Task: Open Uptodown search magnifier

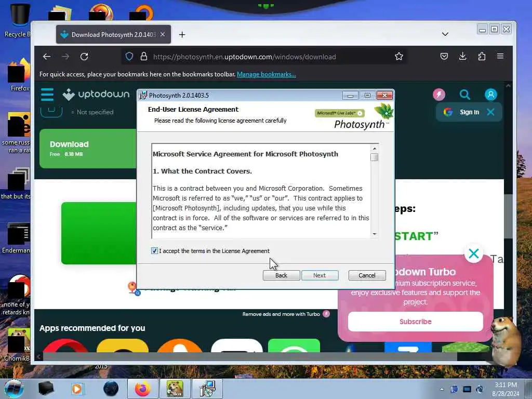Action: [465, 95]
